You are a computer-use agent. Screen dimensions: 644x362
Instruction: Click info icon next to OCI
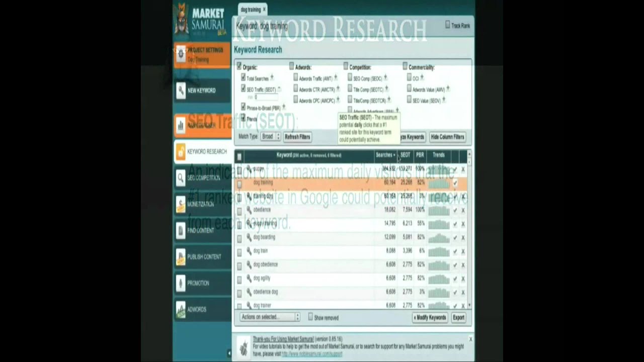tap(422, 78)
